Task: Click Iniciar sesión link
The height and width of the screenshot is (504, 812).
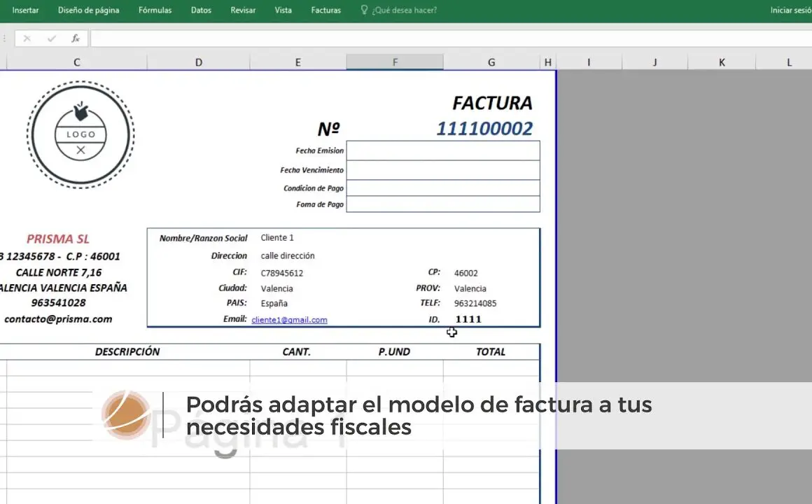Action: point(791,10)
